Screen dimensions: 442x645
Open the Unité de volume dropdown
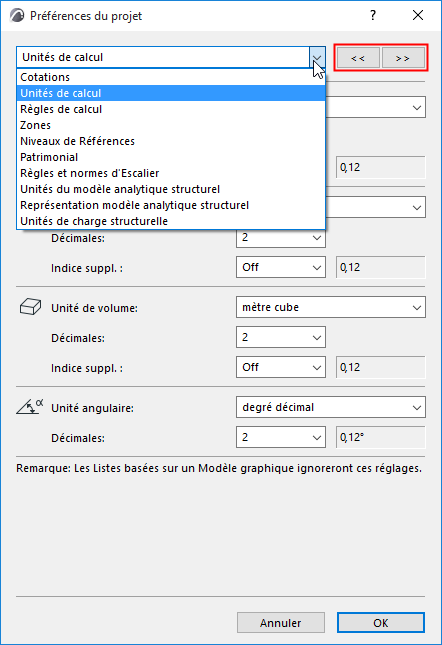331,307
